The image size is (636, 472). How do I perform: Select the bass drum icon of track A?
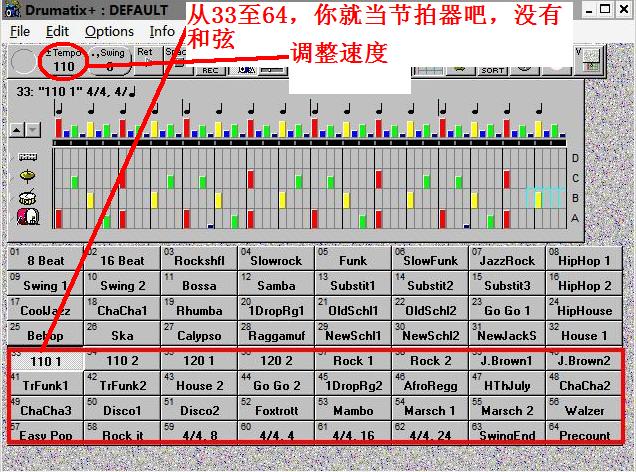[28, 217]
